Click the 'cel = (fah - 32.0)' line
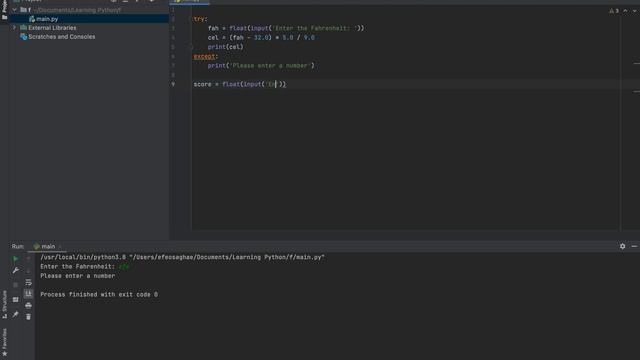 [x=261, y=38]
